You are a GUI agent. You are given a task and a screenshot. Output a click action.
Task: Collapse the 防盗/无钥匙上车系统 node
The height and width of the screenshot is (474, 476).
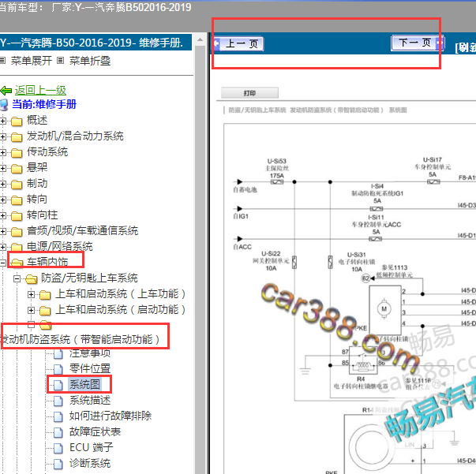(x=17, y=278)
